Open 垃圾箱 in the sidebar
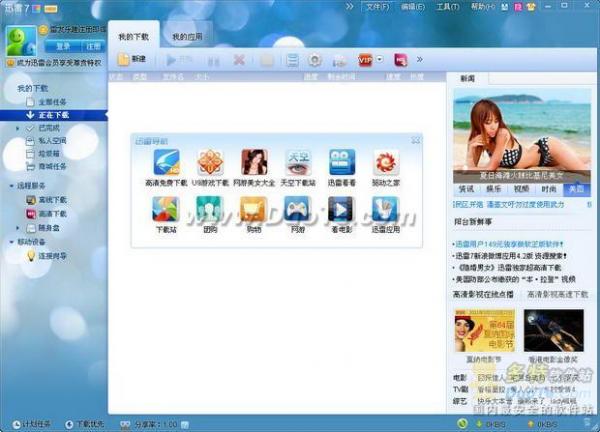 [49, 153]
